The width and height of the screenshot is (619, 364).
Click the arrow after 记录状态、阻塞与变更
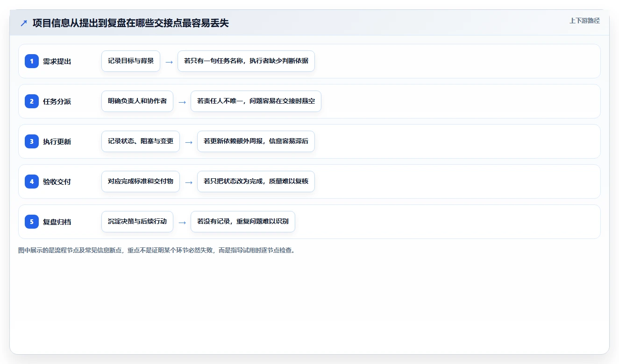189,142
